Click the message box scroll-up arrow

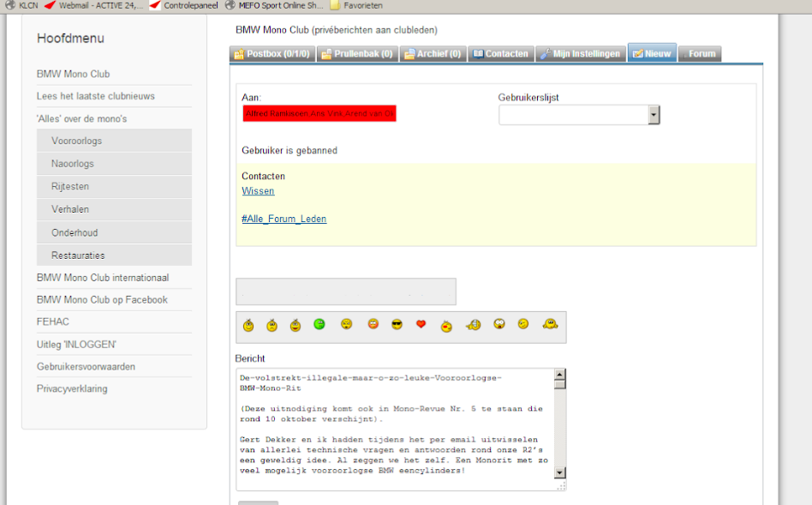[560, 374]
